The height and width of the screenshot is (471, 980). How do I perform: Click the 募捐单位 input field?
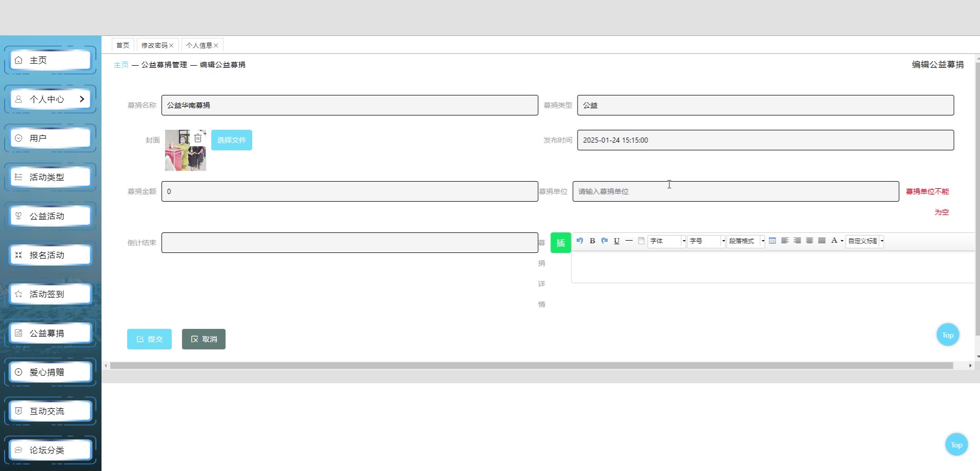coord(736,191)
